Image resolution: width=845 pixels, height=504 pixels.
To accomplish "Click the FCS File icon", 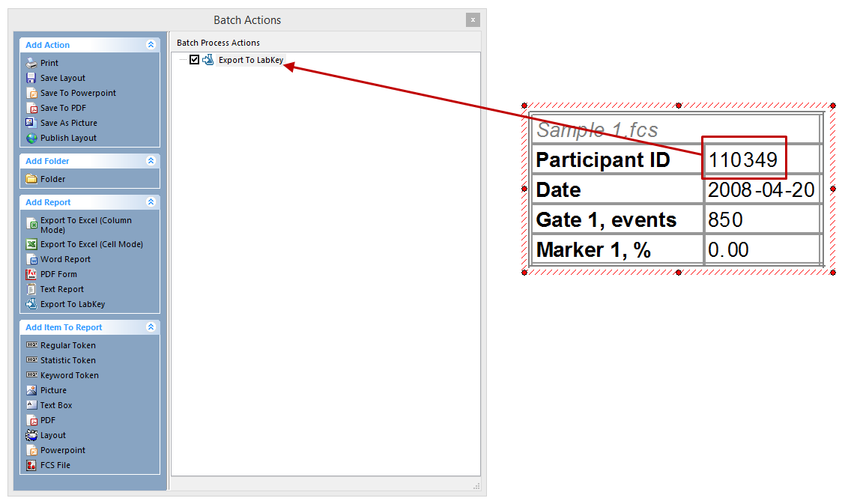I will [31, 465].
